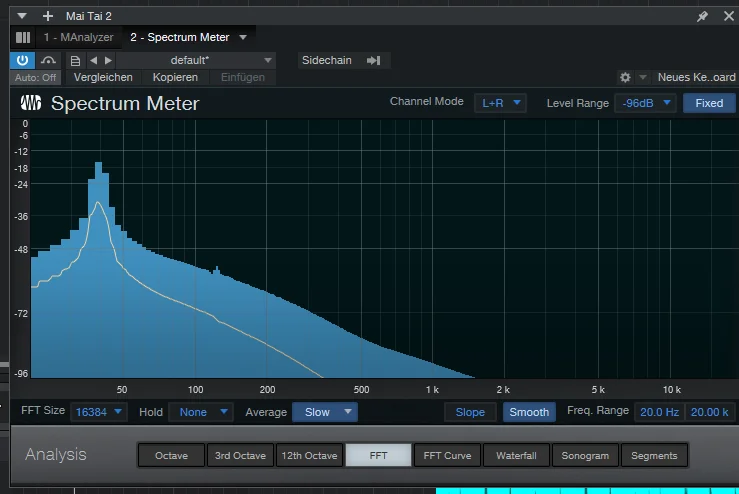Select the Octave analysis mode
739x494 pixels.
(172, 455)
